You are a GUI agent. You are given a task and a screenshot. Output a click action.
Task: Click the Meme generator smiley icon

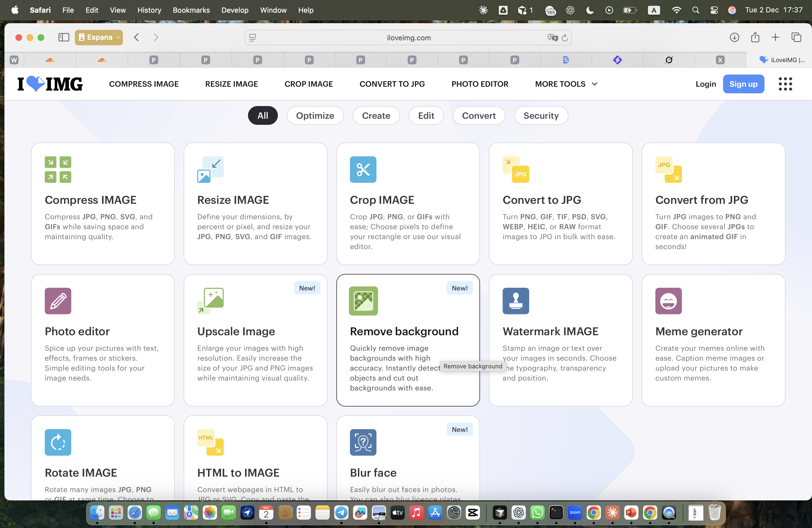tap(668, 301)
